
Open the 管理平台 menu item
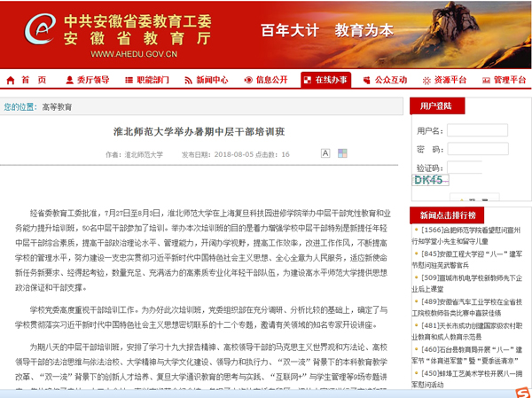click(510, 80)
